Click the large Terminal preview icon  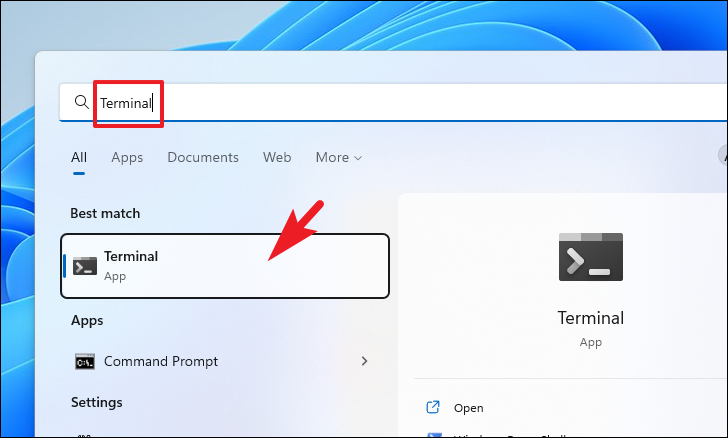point(591,257)
